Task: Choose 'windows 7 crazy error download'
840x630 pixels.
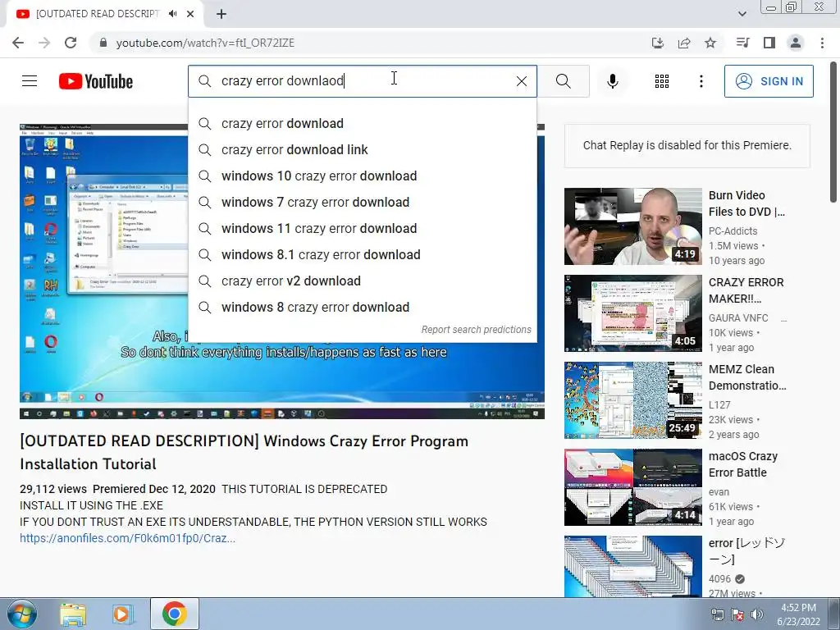Action: point(362,202)
